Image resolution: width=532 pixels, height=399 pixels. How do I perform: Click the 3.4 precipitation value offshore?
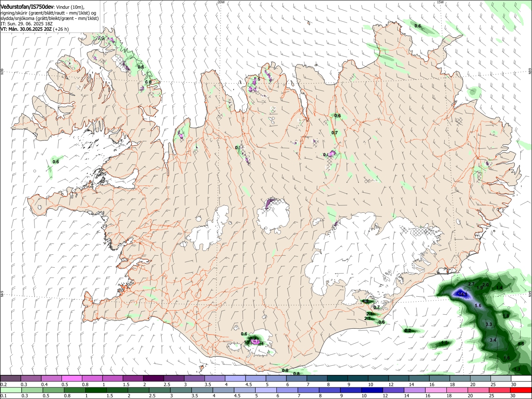coord(493,340)
